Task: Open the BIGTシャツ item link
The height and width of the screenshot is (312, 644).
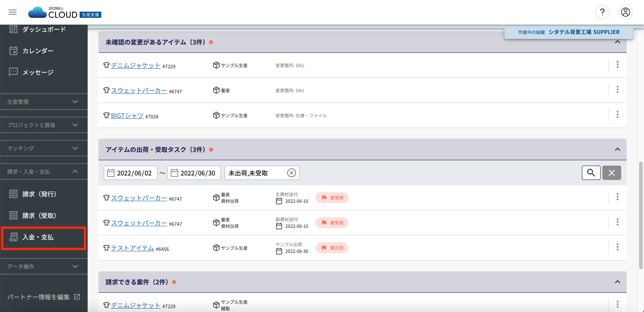Action: pos(127,115)
